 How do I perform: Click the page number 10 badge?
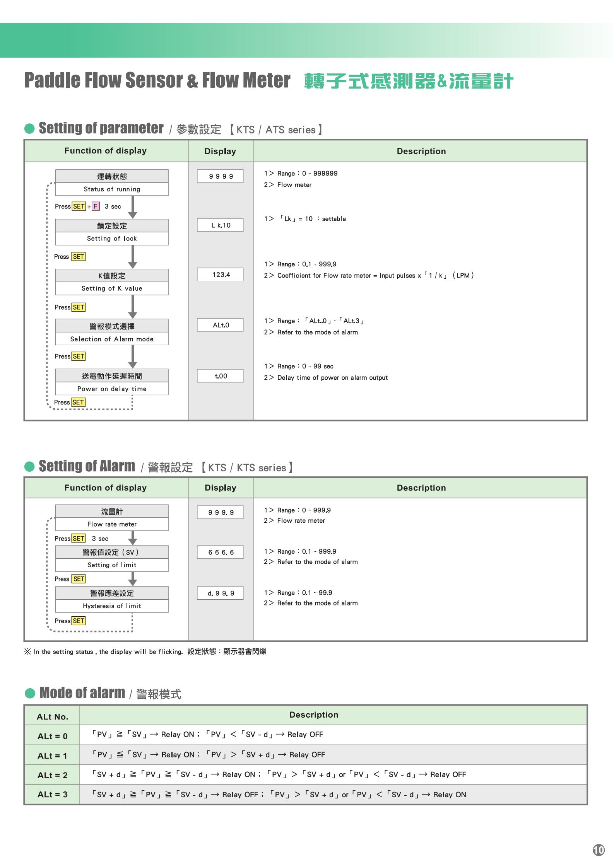pos(598,850)
